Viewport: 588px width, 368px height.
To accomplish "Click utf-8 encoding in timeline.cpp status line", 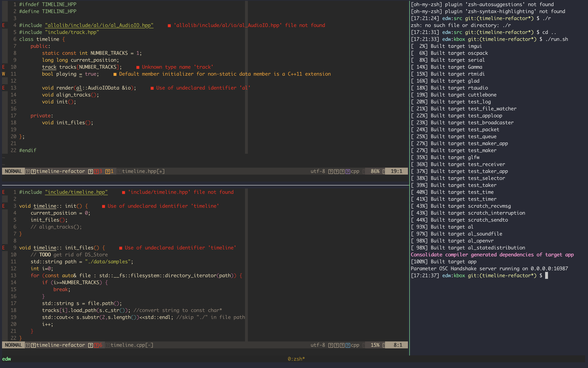I will click(x=317, y=345).
